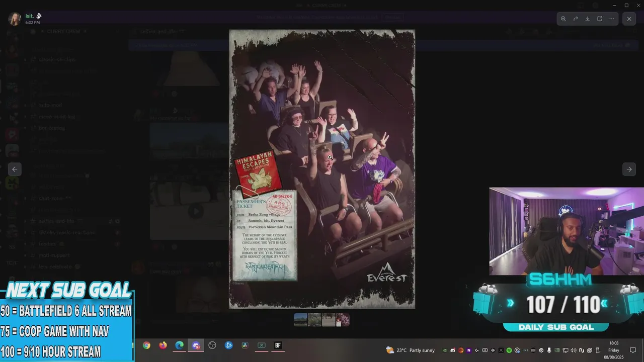Select the third thumbnail with grey pavement
The height and width of the screenshot is (362, 644).
(x=329, y=320)
